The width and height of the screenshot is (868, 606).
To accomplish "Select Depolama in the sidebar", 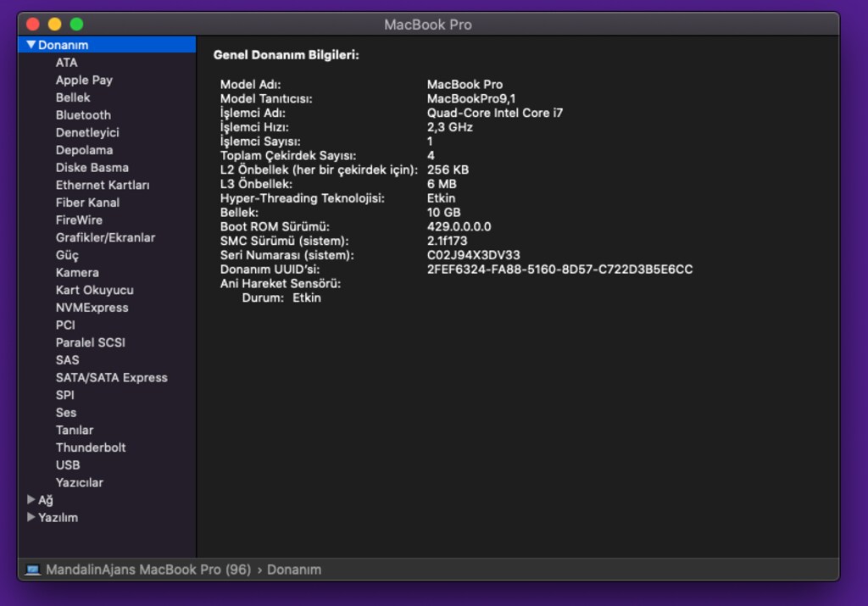I will pos(84,150).
